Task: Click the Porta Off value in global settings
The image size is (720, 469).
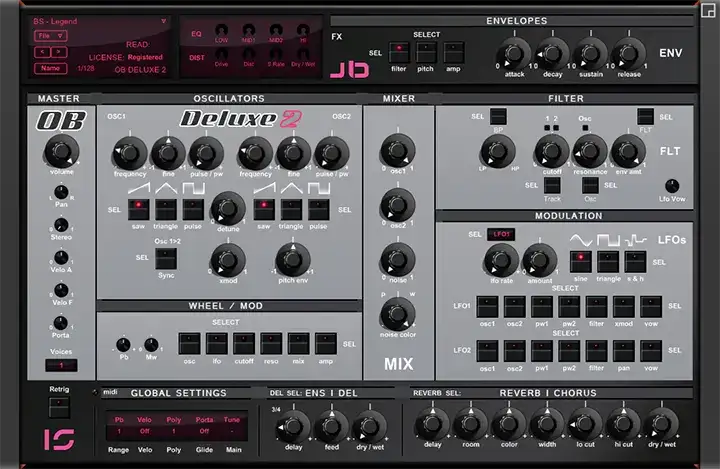Action: tap(204, 432)
